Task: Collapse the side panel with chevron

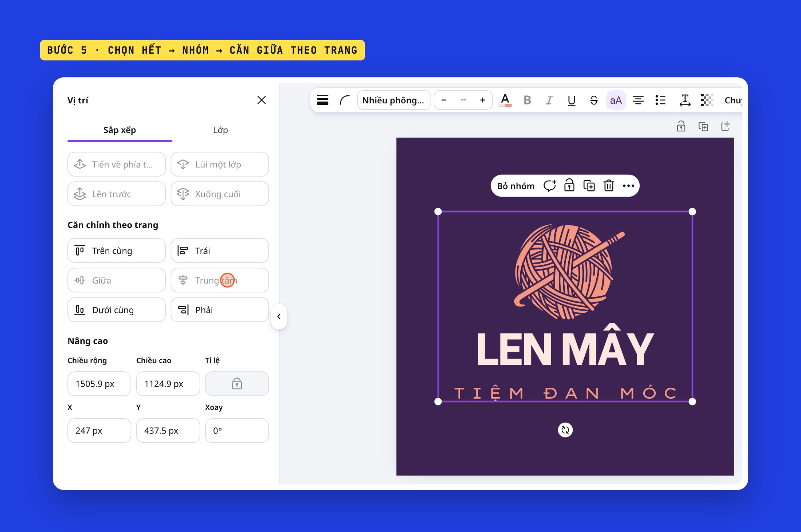Action: 279,316
